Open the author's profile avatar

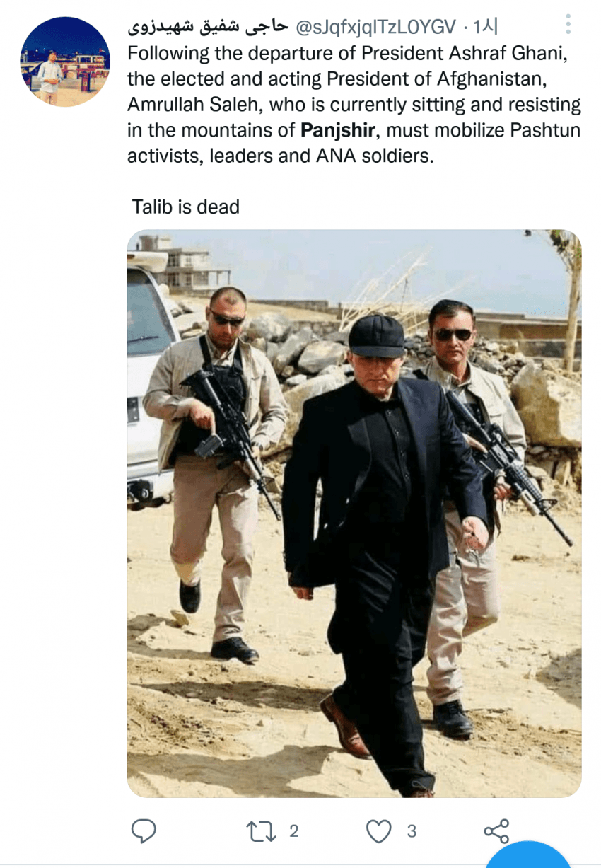[x=65, y=62]
